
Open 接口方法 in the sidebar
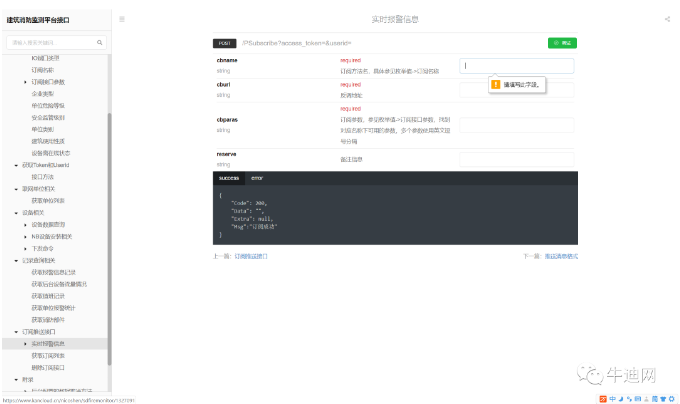(43, 176)
